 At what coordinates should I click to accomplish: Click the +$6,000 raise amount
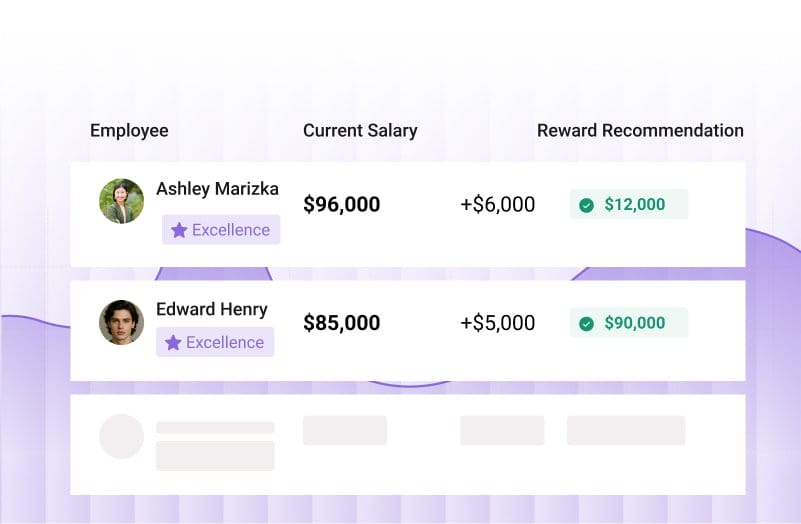[x=497, y=205]
